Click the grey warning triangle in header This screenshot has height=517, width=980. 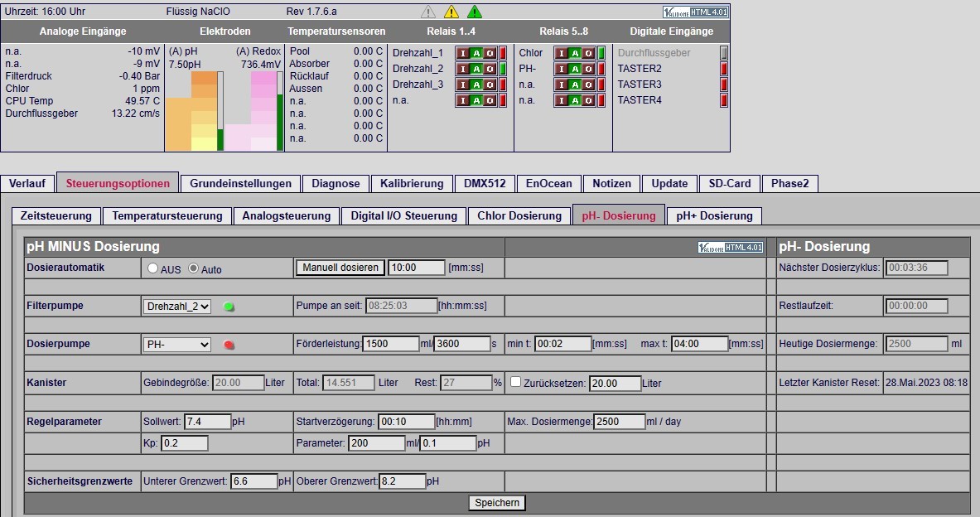pos(428,12)
